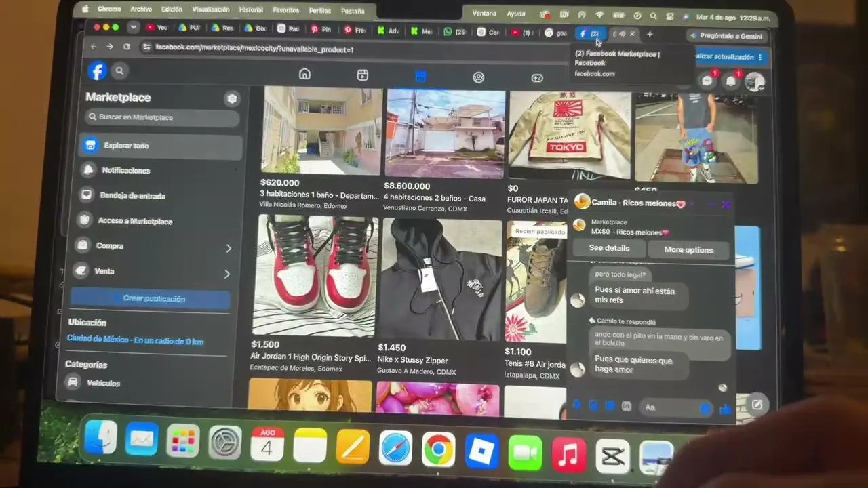
Task: Open the Marketplace settings gear
Action: 232,99
